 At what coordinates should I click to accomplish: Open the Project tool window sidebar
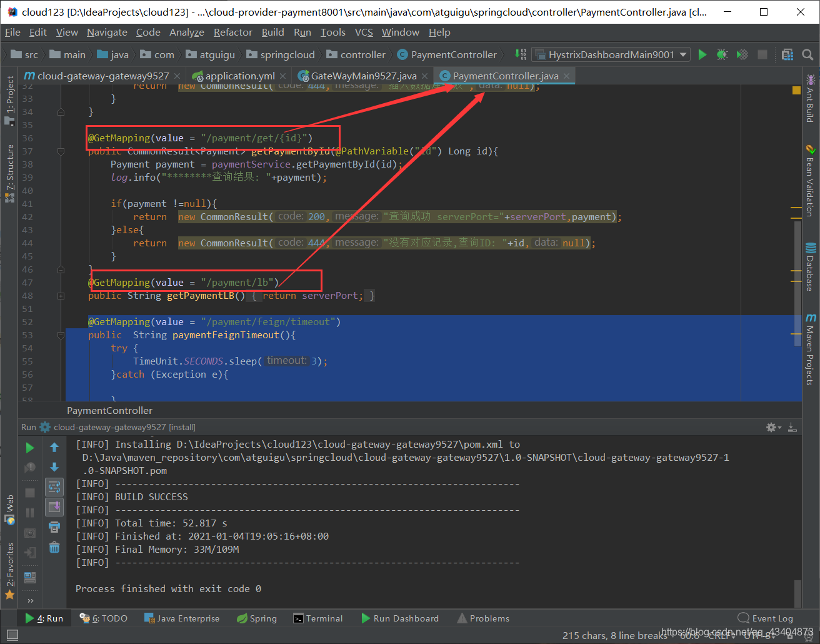(x=9, y=100)
